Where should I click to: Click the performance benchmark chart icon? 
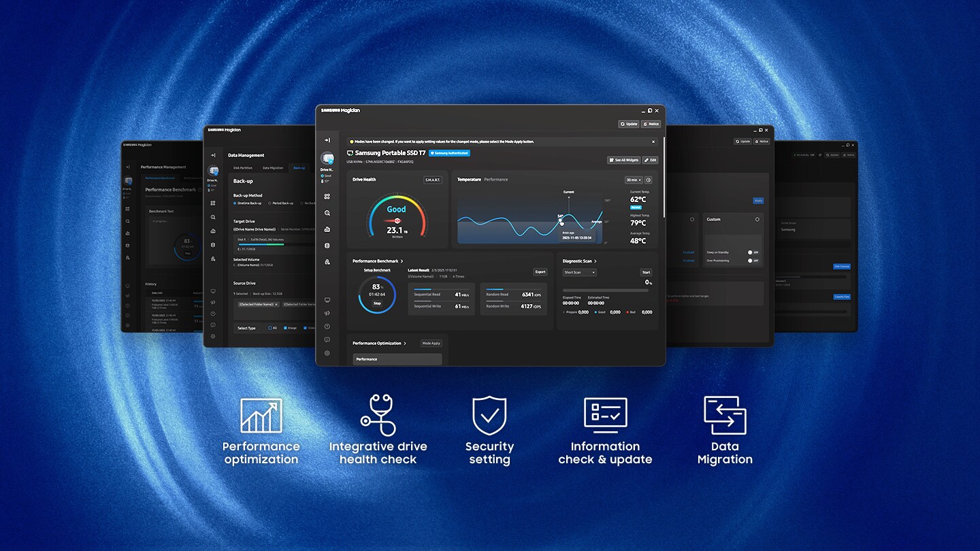327,229
